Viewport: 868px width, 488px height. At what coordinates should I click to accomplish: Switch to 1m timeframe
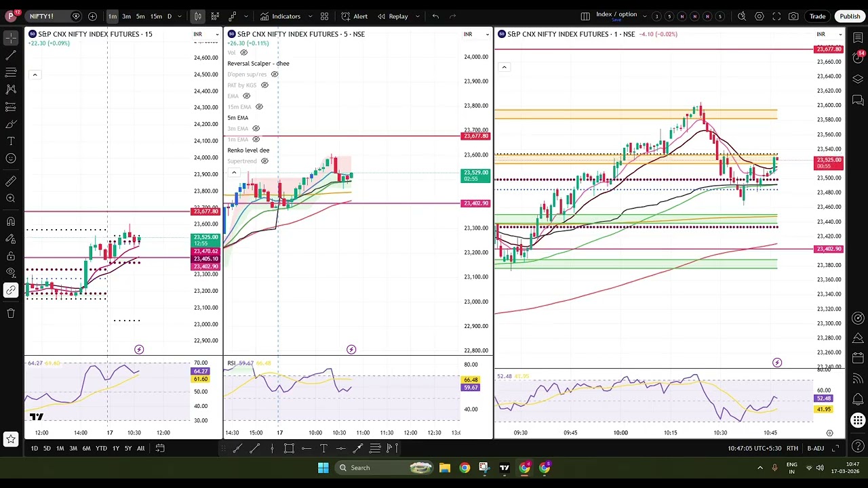click(113, 16)
